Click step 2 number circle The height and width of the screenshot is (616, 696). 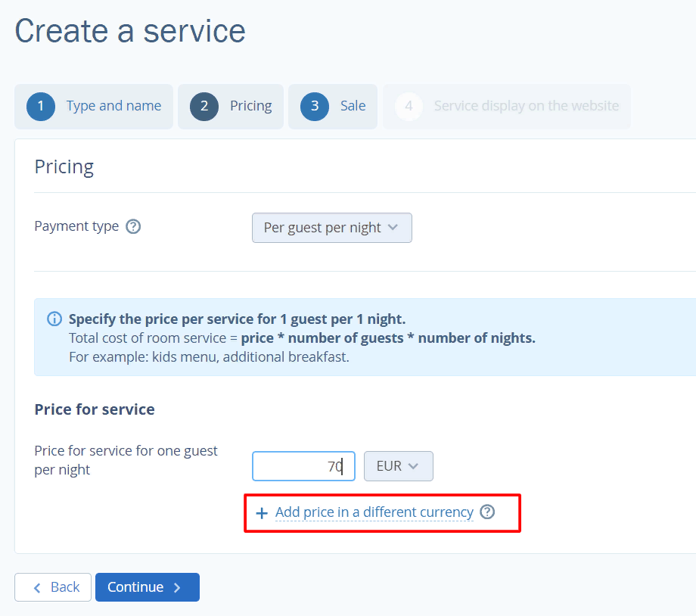click(x=204, y=106)
